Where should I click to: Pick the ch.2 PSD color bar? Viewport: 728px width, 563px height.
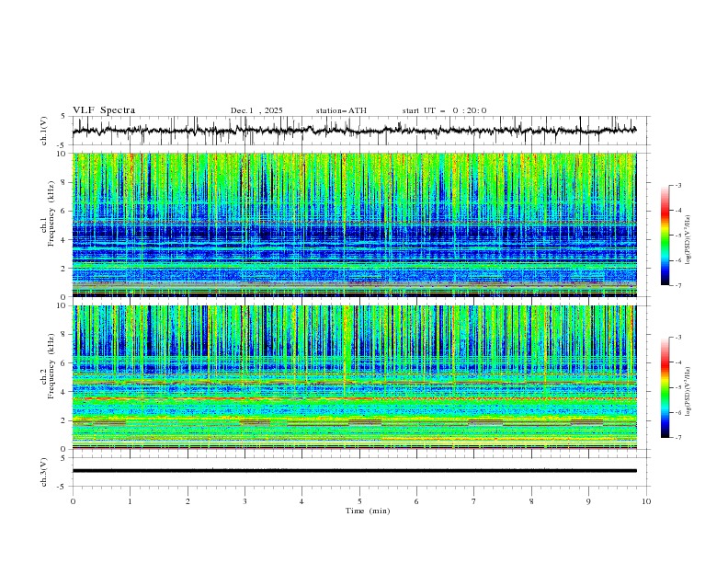pos(665,387)
